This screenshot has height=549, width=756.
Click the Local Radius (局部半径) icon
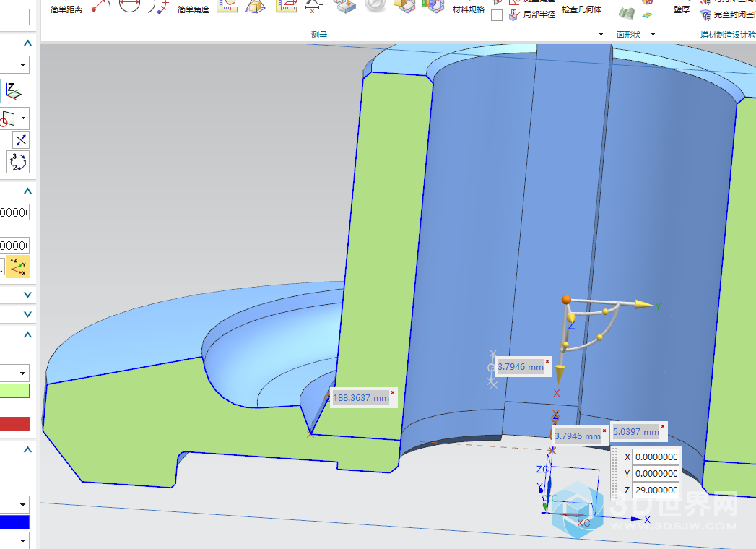514,14
